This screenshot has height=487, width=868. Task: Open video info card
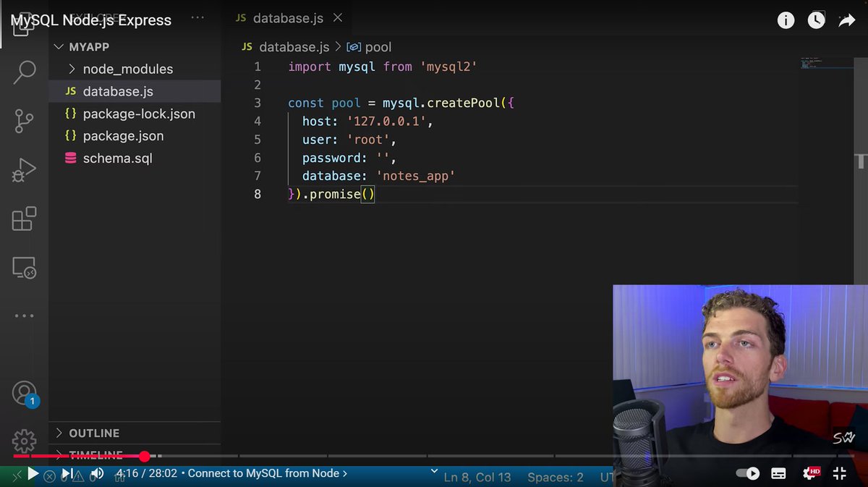[786, 21]
